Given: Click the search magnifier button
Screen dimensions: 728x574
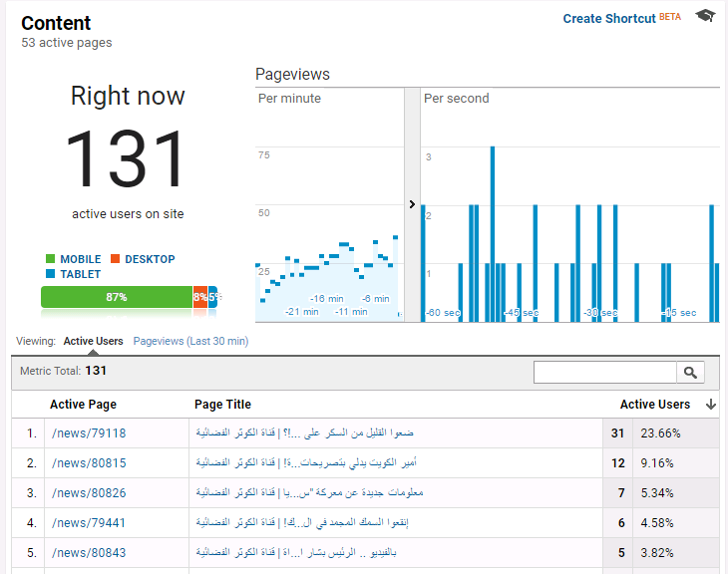Looking at the screenshot, I should tap(690, 372).
